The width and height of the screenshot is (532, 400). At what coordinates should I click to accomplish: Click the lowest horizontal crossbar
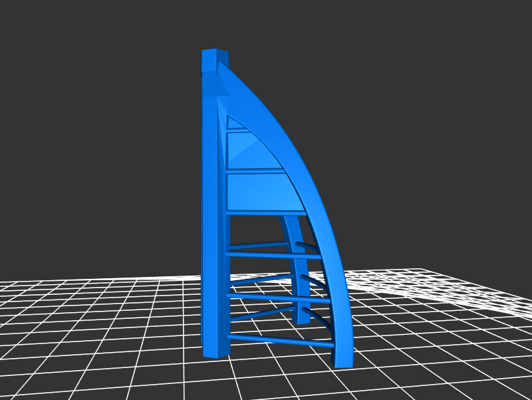point(279,341)
